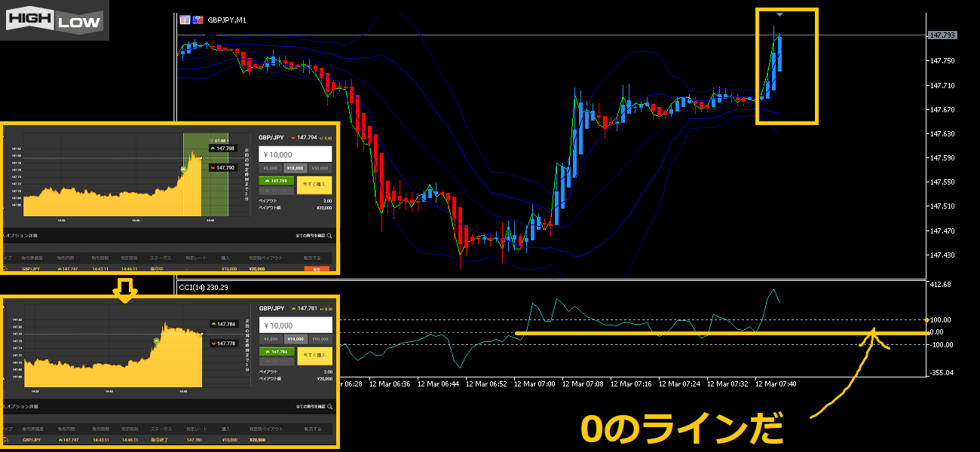980x452 pixels.
Task: Select the ¥50,000 preset in the 147.781 panel
Action: 320,339
